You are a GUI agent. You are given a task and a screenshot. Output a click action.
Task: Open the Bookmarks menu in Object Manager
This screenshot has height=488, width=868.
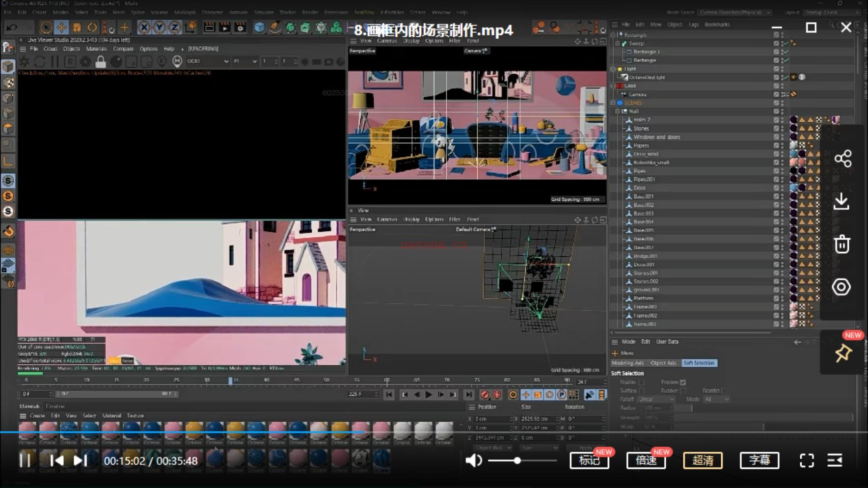(717, 24)
